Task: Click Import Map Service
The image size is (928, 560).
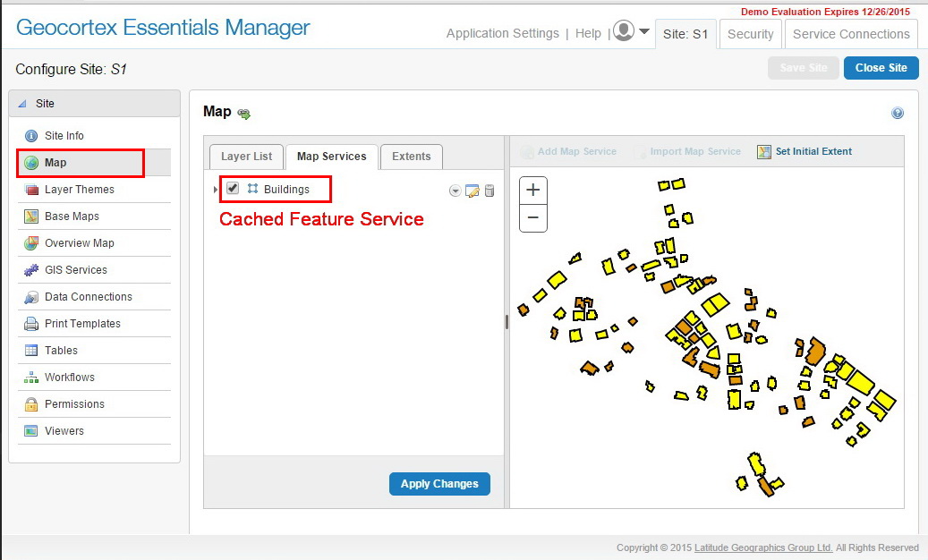Action: coord(687,151)
